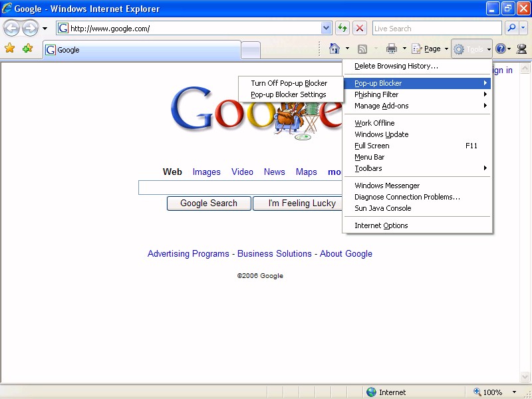532x399 pixels.
Task: Click the RSS feeds icon
Action: (362, 49)
